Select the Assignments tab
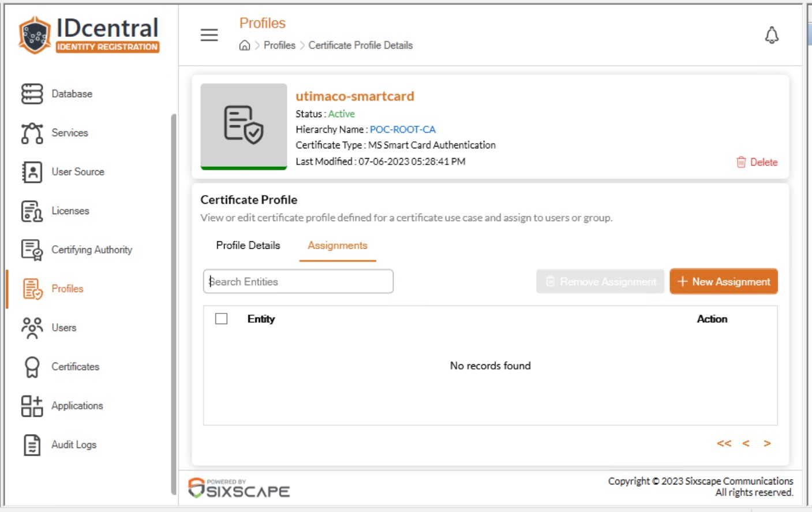 coord(338,245)
